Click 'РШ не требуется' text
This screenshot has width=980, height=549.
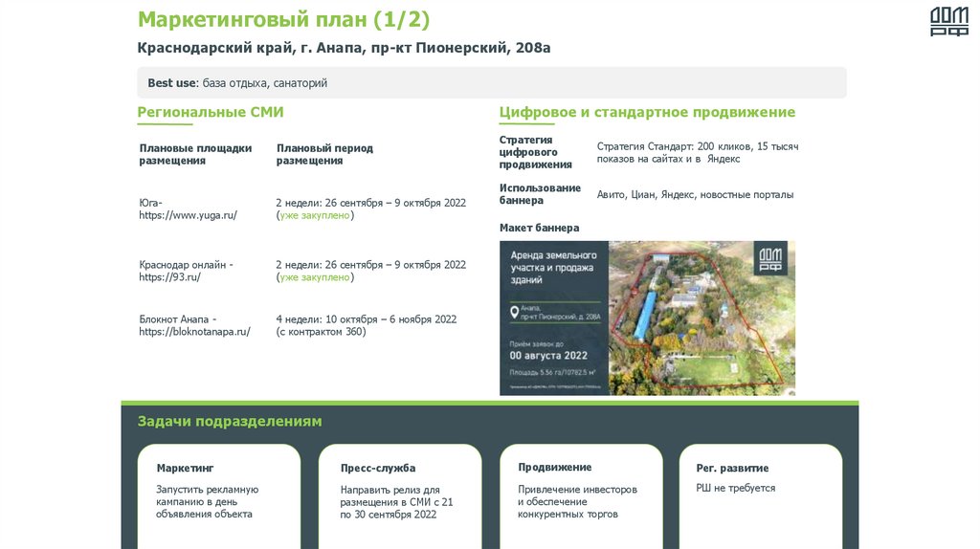[736, 489]
